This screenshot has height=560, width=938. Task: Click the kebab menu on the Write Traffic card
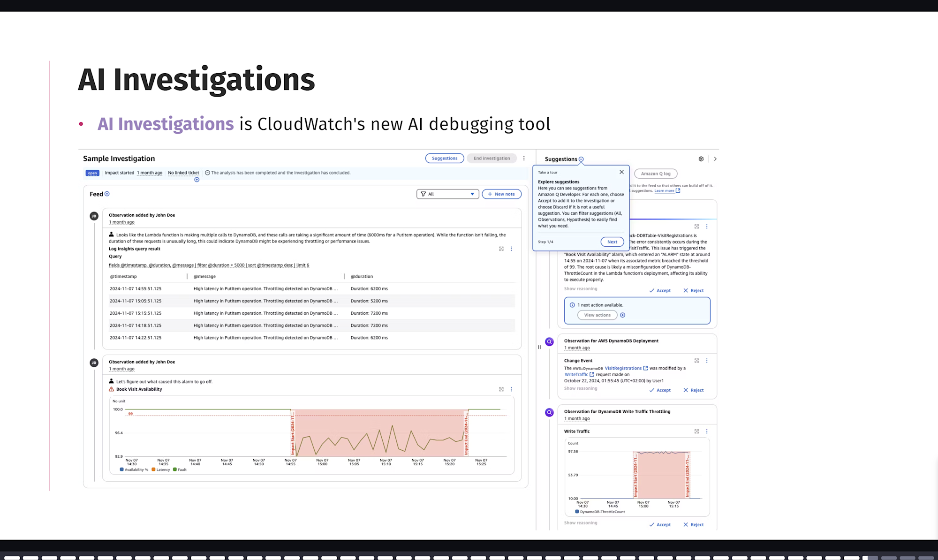tap(707, 431)
